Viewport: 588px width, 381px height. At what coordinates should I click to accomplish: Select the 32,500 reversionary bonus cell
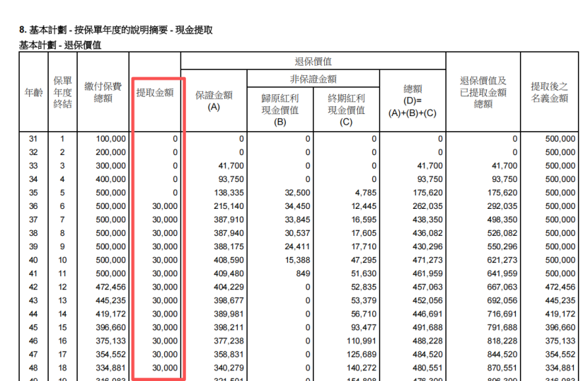pos(296,193)
